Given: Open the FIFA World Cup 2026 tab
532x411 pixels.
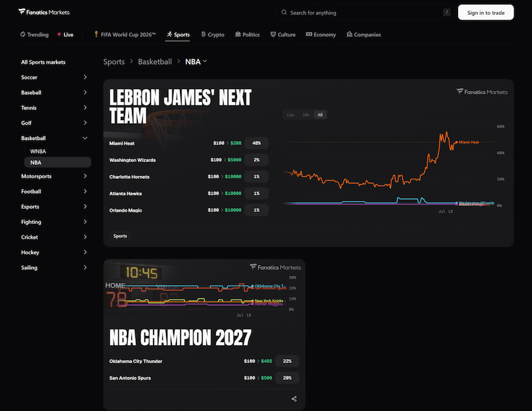Looking at the screenshot, I should tap(125, 35).
